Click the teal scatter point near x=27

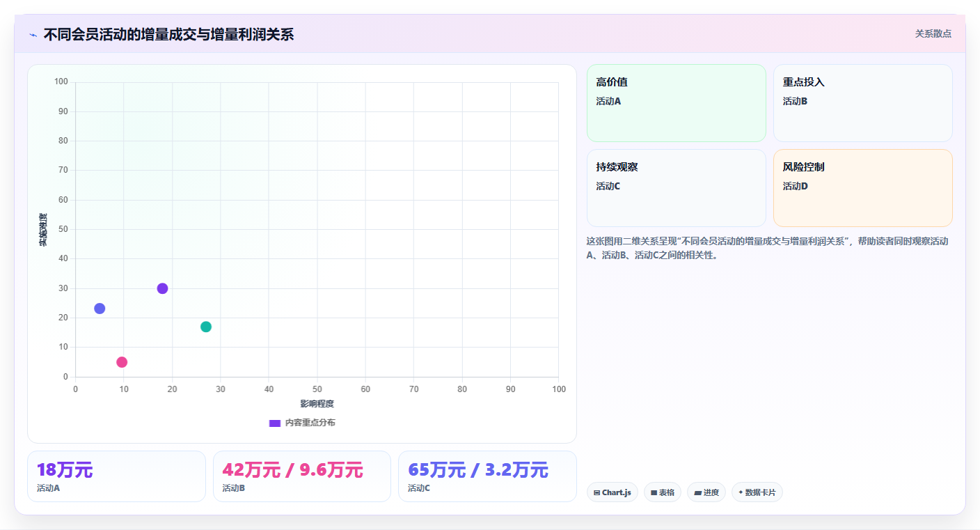tap(206, 327)
